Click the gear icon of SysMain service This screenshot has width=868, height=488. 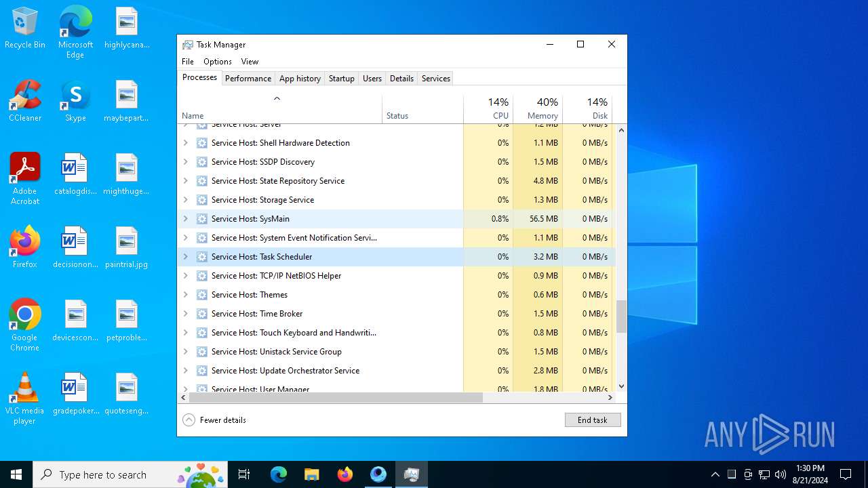(x=201, y=219)
